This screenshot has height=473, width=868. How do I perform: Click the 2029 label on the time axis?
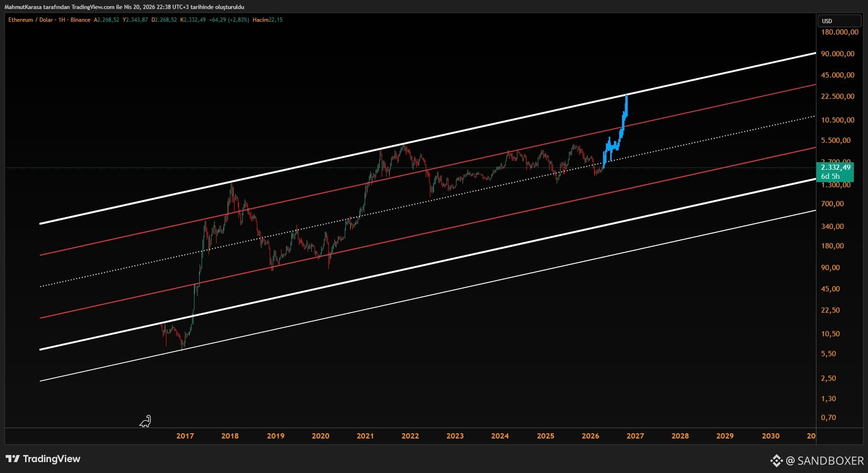click(725, 436)
